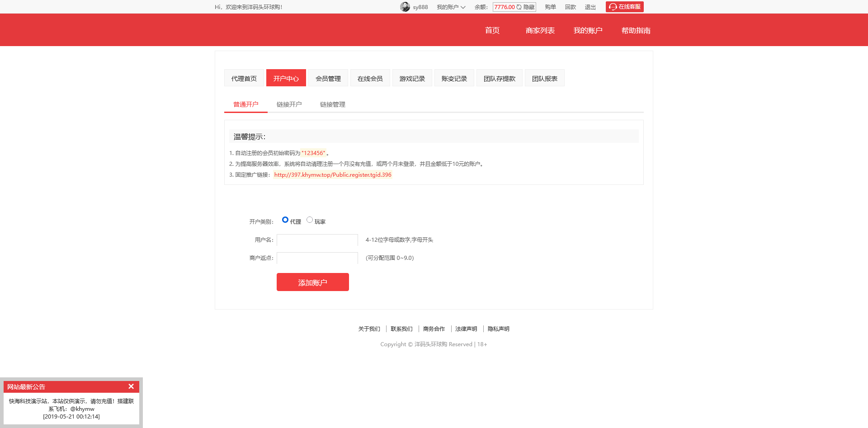Screen dimensions: 868x428
Task: Click the 在线会员 tab icon area
Action: click(370, 78)
